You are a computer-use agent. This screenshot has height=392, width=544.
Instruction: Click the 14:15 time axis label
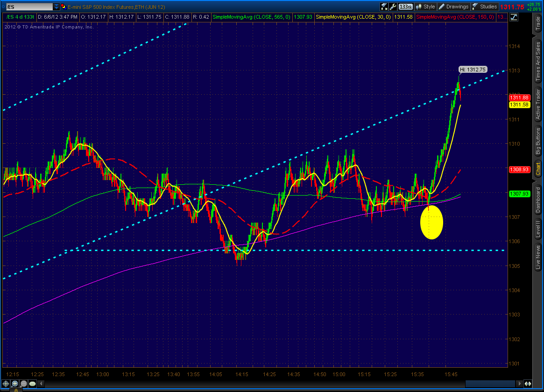(242, 374)
